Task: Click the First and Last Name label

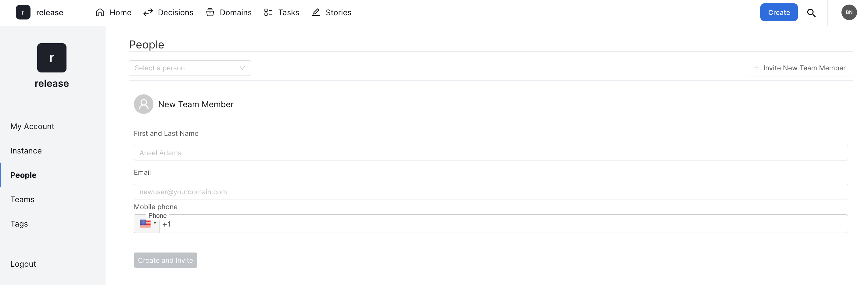Action: [x=166, y=134]
